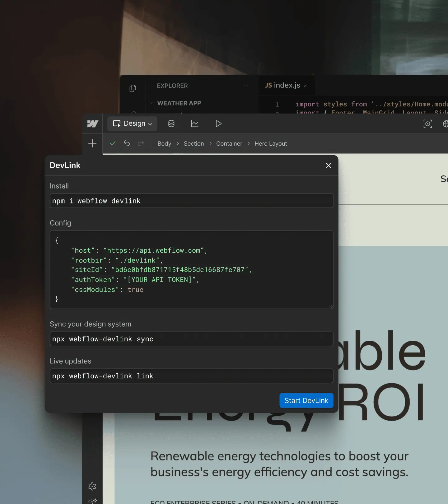Viewport: 448px width, 504px height.
Task: Collapse the WEATHER APP folder chevron
Action: pyautogui.click(x=152, y=103)
